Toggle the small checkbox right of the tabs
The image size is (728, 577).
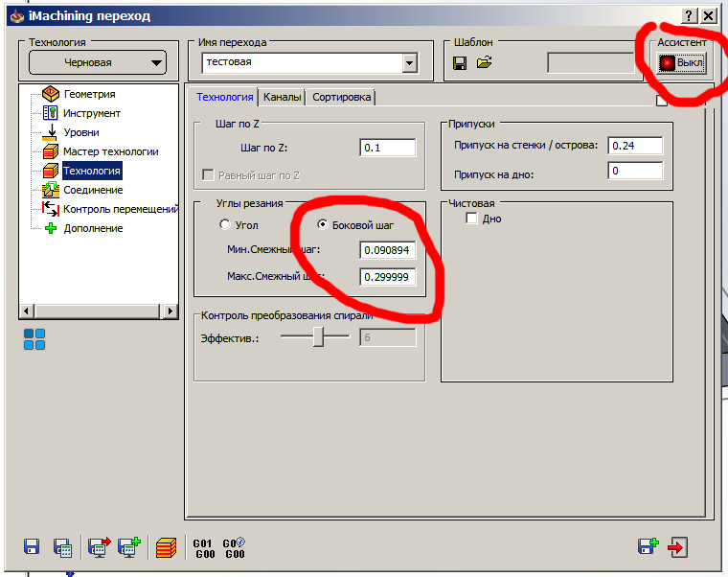[662, 101]
